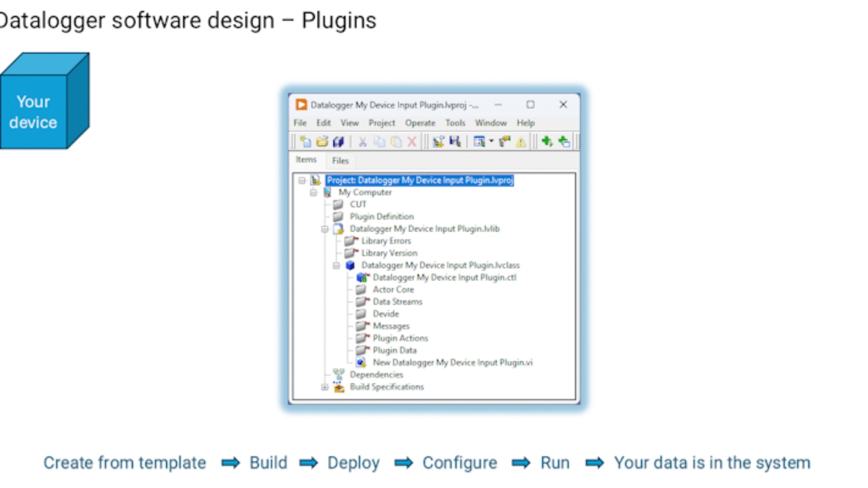This screenshot has height=488, width=868.
Task: Open the toolbar filter dropdown arrow
Action: pos(491,141)
